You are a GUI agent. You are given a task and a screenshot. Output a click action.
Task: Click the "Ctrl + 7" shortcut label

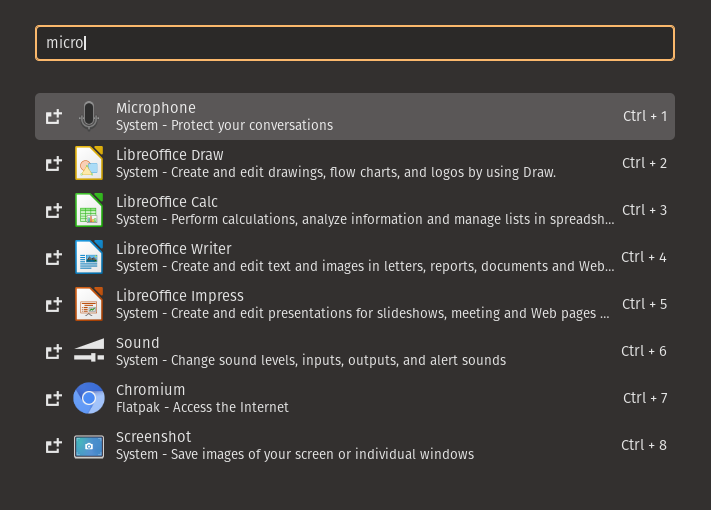pyautogui.click(x=645, y=398)
